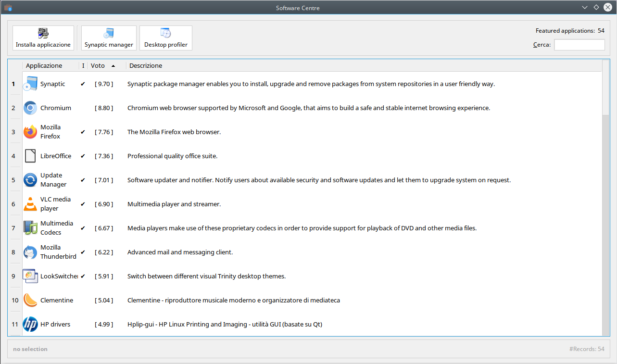Click the [ 7.76 ] rating value

tap(104, 132)
